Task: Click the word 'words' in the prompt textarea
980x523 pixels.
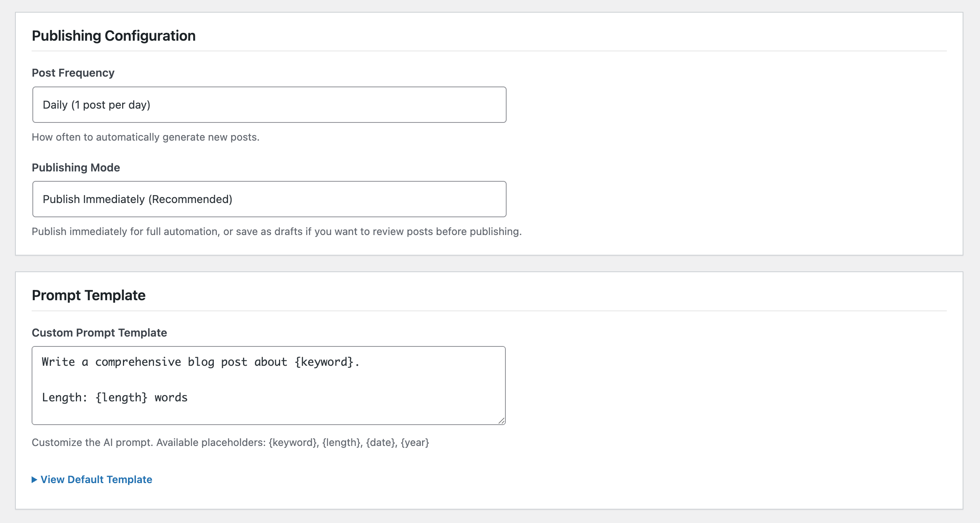Action: coord(171,397)
